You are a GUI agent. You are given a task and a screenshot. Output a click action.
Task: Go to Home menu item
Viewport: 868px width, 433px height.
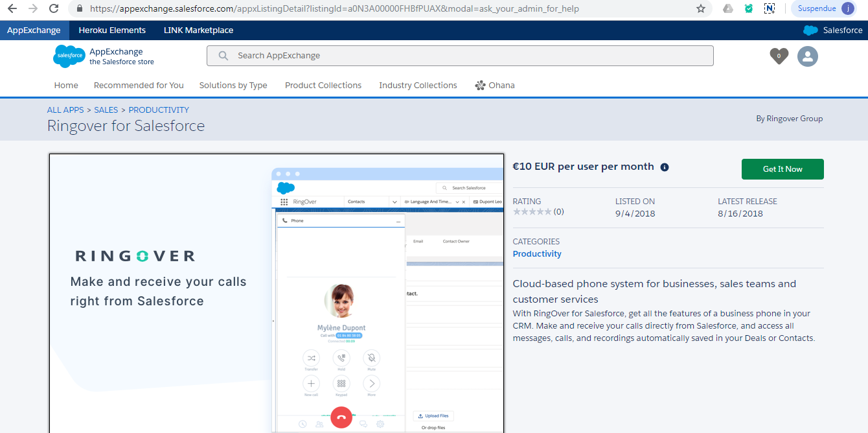66,86
